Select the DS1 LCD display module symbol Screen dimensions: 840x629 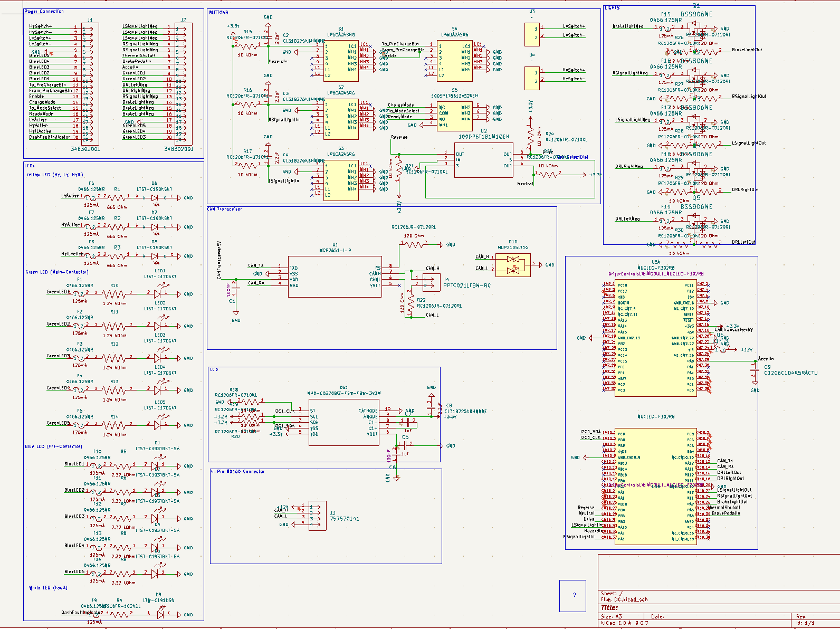[x=343, y=423]
